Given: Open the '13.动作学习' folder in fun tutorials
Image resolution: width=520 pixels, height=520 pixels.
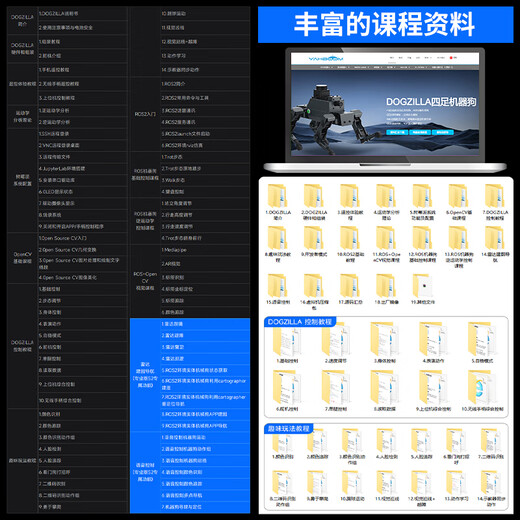Looking at the screenshot, I should (456, 483).
